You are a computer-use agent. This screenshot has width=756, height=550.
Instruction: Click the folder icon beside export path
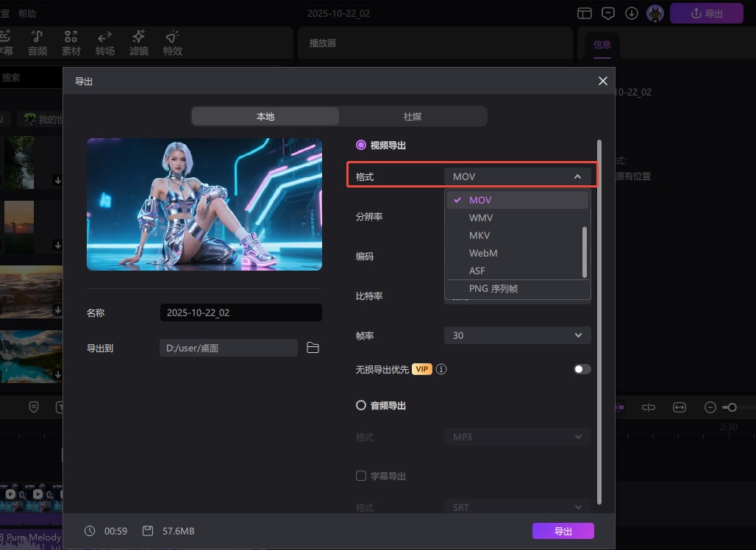point(313,348)
